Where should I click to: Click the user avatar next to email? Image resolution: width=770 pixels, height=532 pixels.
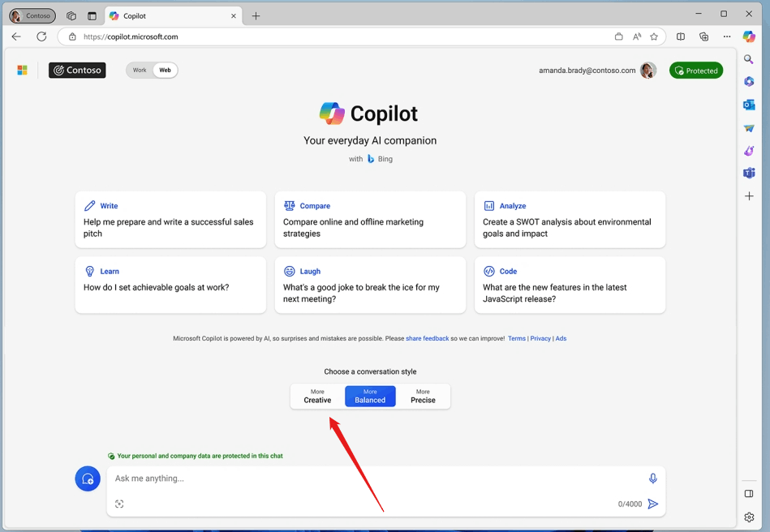click(x=648, y=71)
